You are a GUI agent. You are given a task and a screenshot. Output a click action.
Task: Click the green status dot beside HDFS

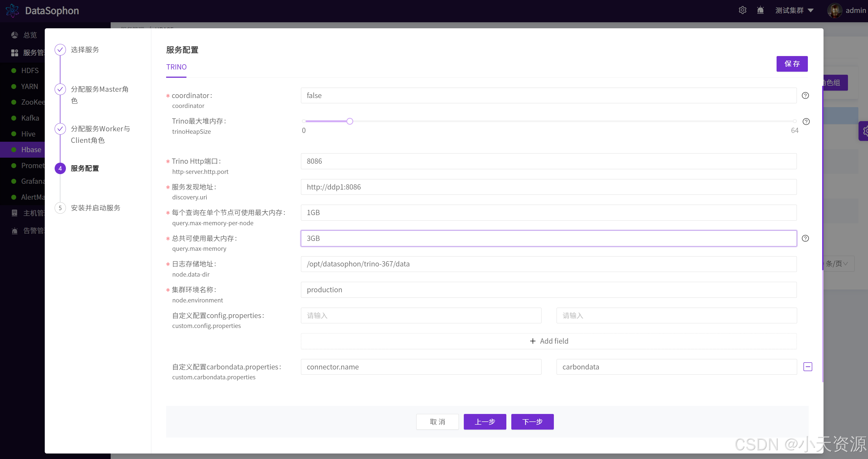(x=13, y=70)
